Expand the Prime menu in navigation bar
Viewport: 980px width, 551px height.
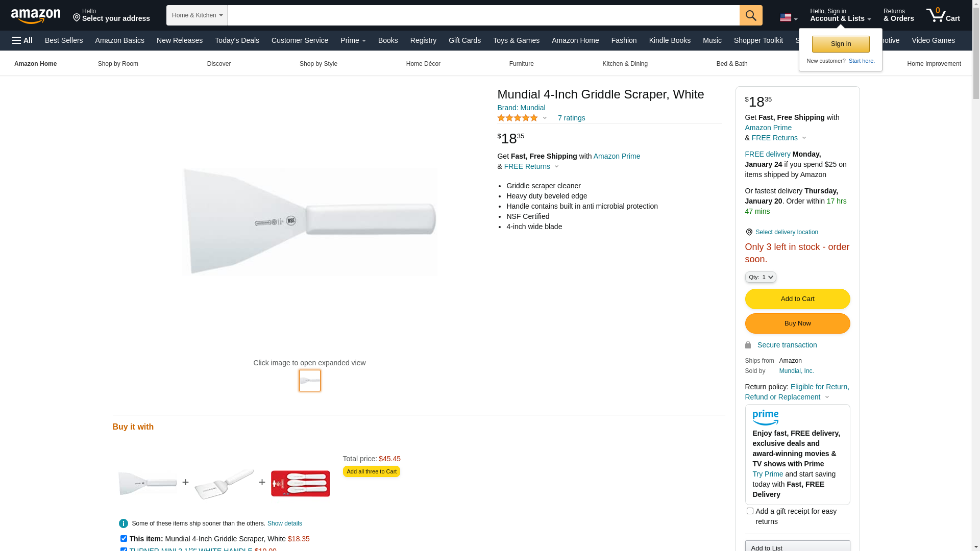353,40
